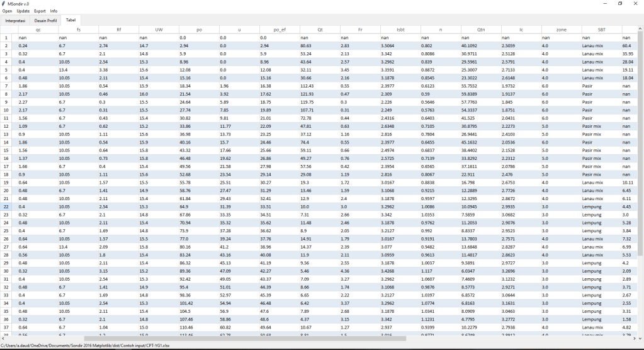Click the MSondir feather app icon
The height and width of the screenshot is (350, 644).
point(4,4)
